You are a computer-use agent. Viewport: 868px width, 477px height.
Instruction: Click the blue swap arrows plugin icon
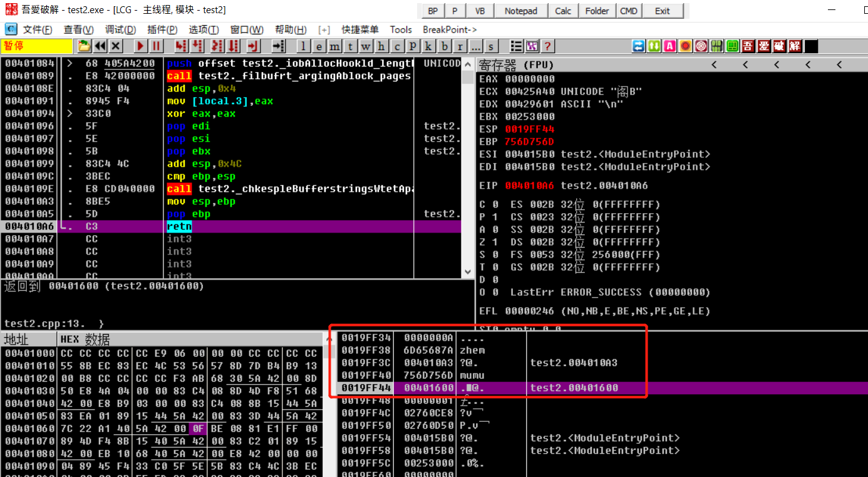tap(638, 46)
